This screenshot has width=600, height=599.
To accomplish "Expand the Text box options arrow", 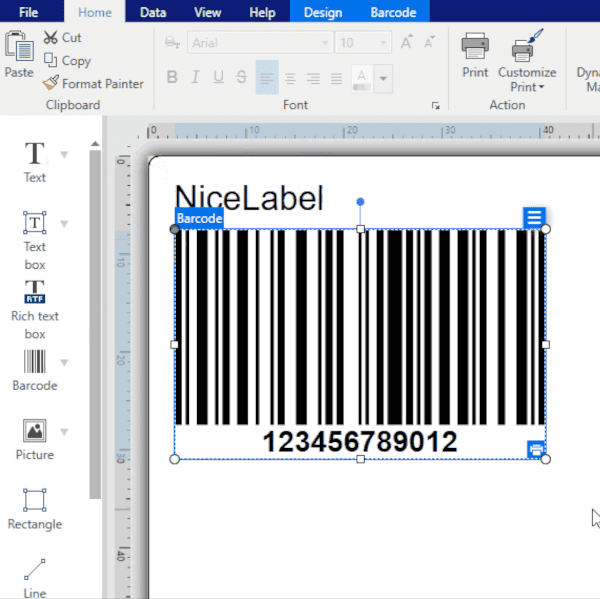I will pyautogui.click(x=64, y=224).
